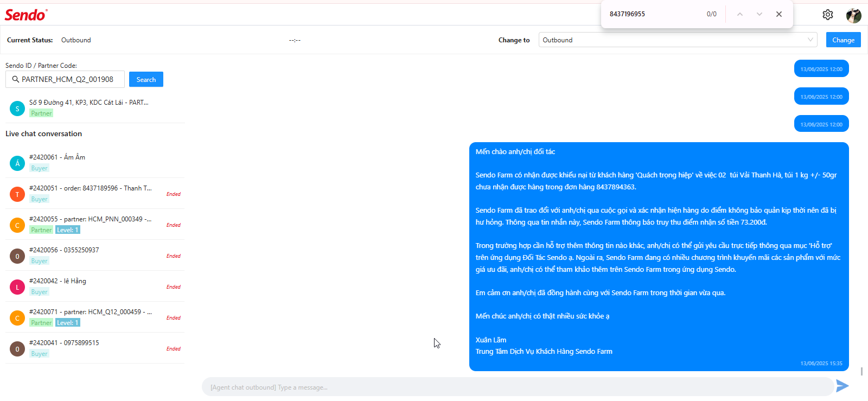Click Level: 1 tag on conversation #2420055
Viewport: 868px width, 401px height.
pos(68,230)
